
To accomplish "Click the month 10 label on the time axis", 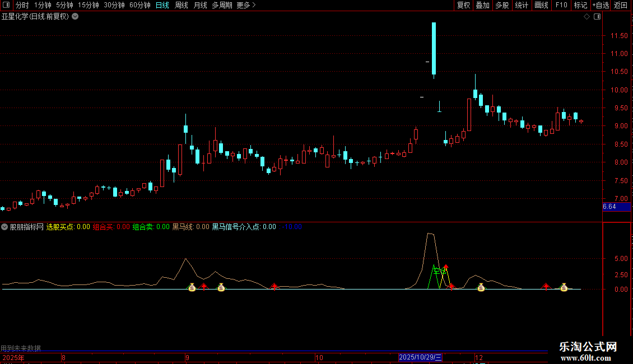I will pos(319,357).
